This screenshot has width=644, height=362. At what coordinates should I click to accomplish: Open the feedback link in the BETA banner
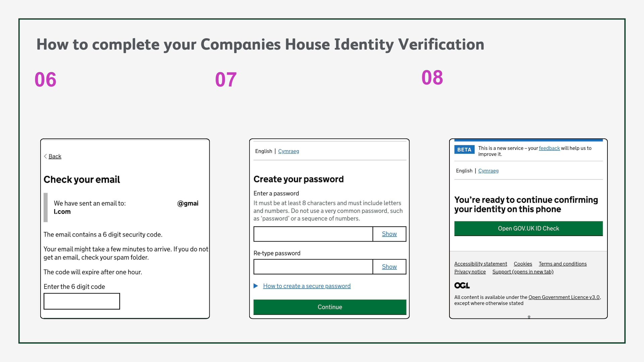(x=549, y=148)
